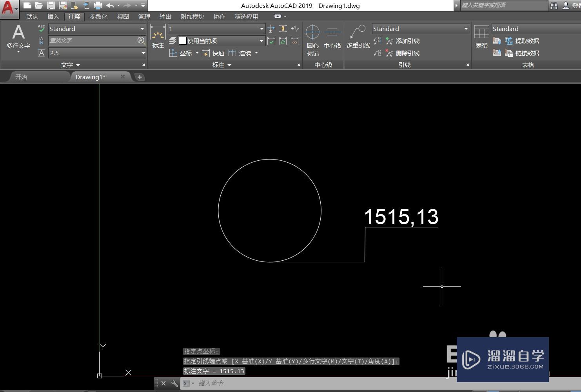This screenshot has width=581, height=392.
Task: Click the 坐标 ordinate dimension button
Action: [181, 53]
